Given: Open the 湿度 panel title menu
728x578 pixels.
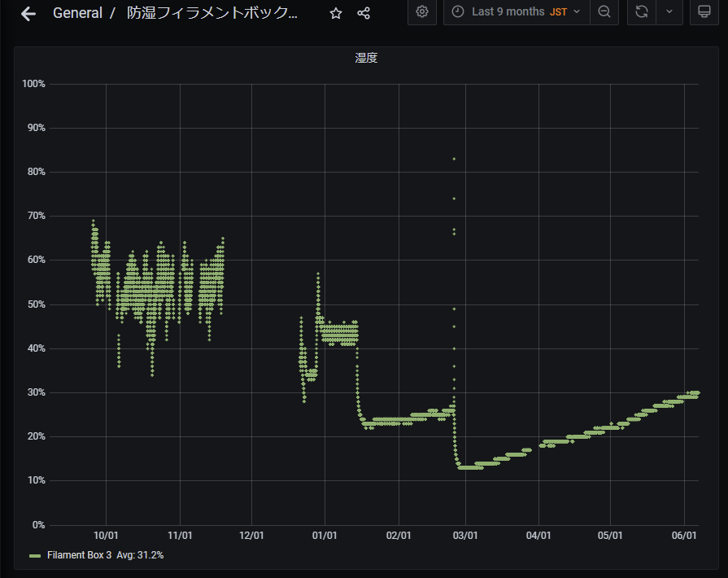Looking at the screenshot, I should point(365,58).
